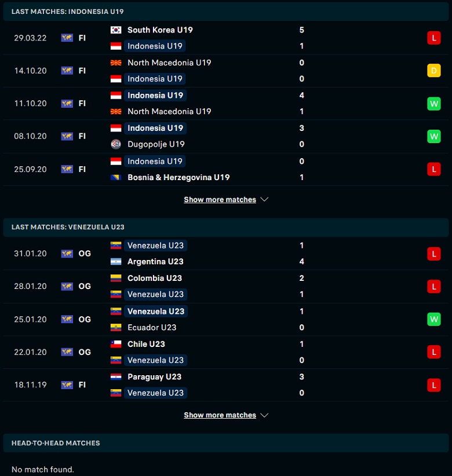Screen dimensions: 452x476
Task: Expand chevron under Indonesia U19 matches
Action: tap(264, 199)
